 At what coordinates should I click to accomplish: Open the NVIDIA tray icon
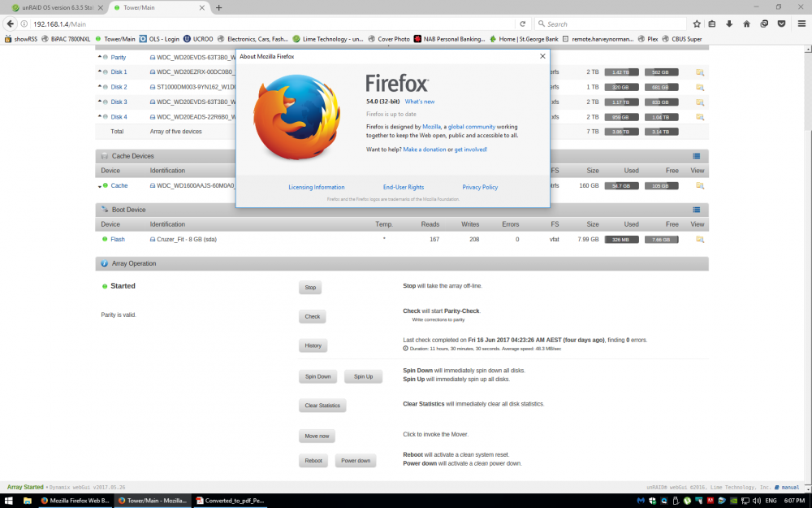point(733,501)
